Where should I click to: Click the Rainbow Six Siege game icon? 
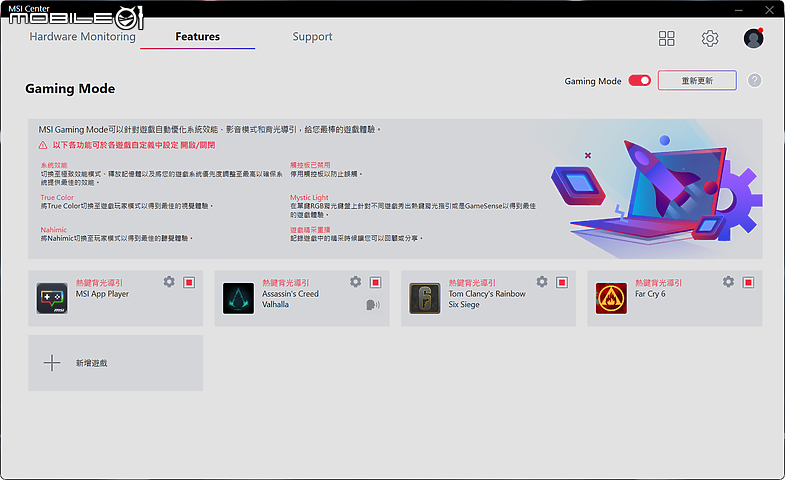(x=425, y=298)
